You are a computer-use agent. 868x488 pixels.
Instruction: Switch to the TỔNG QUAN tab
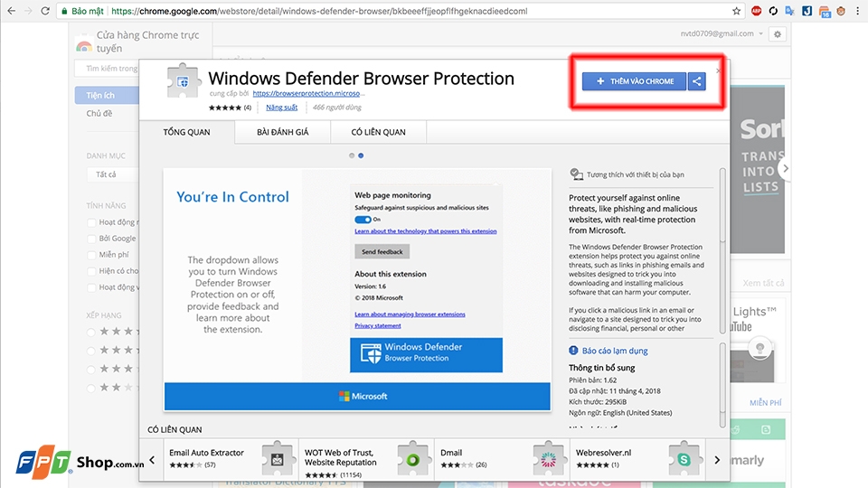[x=186, y=132]
